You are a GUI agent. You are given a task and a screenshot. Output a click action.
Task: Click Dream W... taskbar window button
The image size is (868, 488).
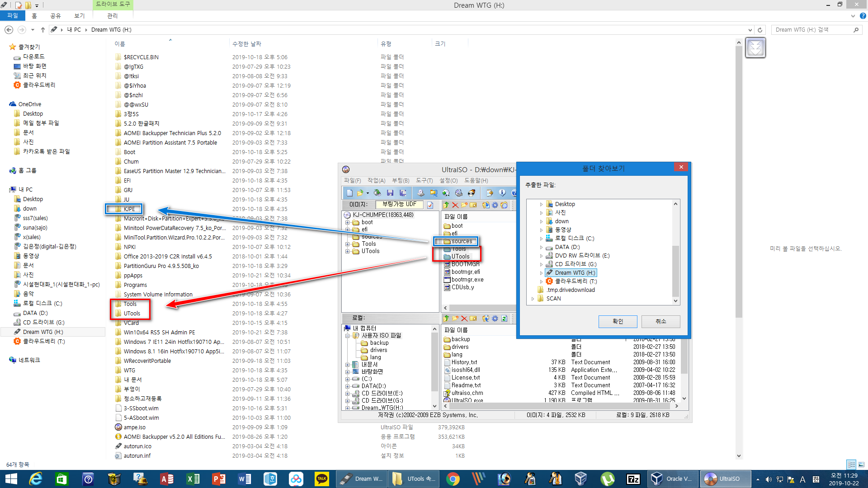click(x=362, y=479)
